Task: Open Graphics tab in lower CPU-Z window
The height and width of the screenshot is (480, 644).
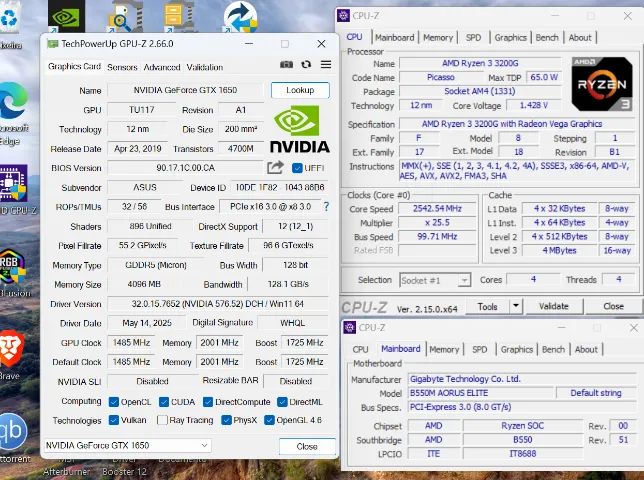Action: click(x=517, y=349)
